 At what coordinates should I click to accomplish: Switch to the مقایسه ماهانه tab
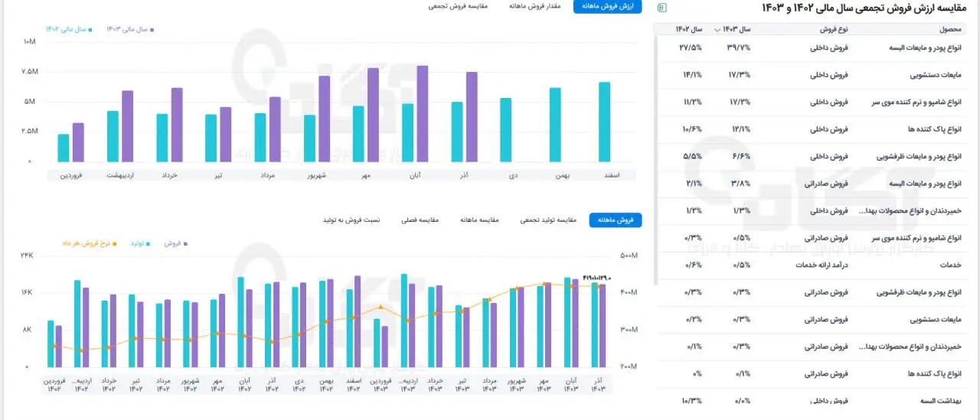479,220
